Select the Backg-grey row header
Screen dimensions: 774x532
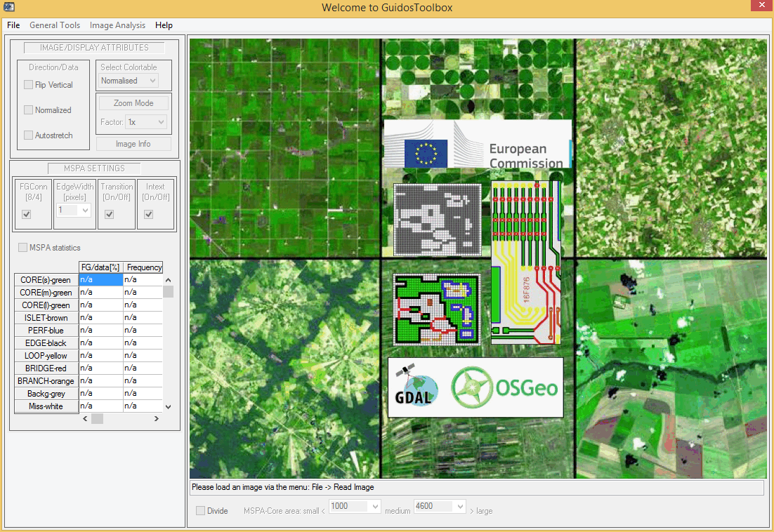pyautogui.click(x=46, y=394)
